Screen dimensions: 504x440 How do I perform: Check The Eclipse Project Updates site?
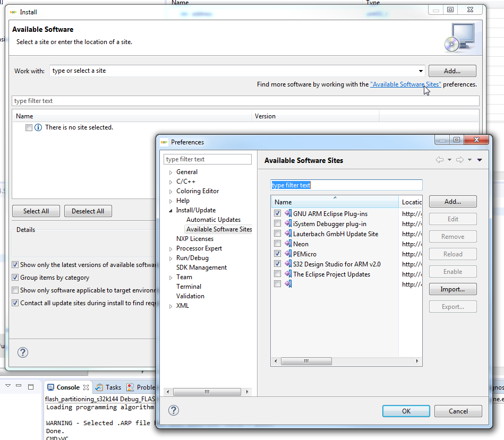coord(277,274)
